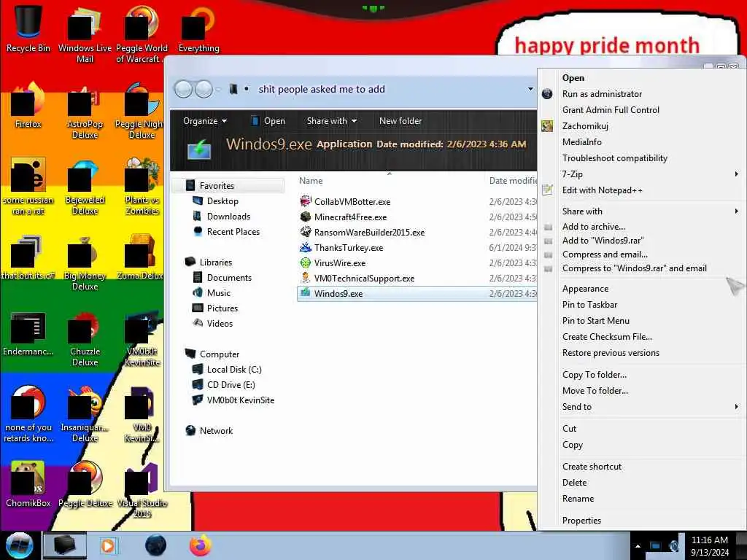Click the New folder toolbar button

tap(400, 121)
